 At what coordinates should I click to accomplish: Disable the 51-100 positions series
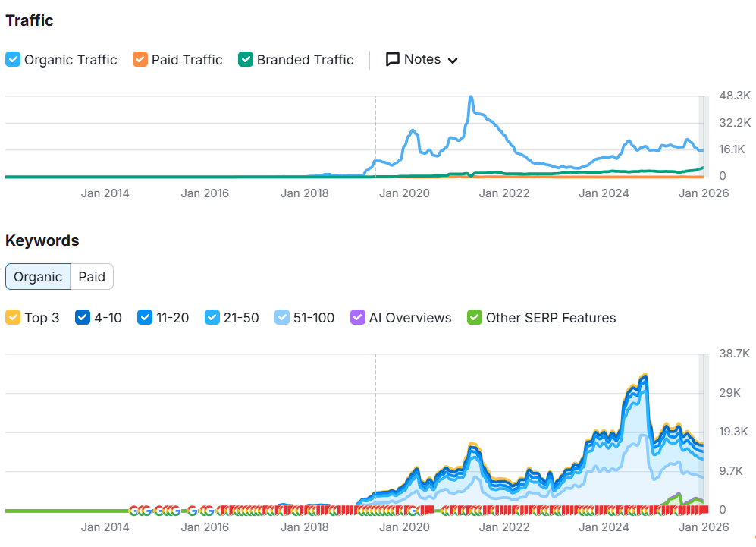[282, 317]
